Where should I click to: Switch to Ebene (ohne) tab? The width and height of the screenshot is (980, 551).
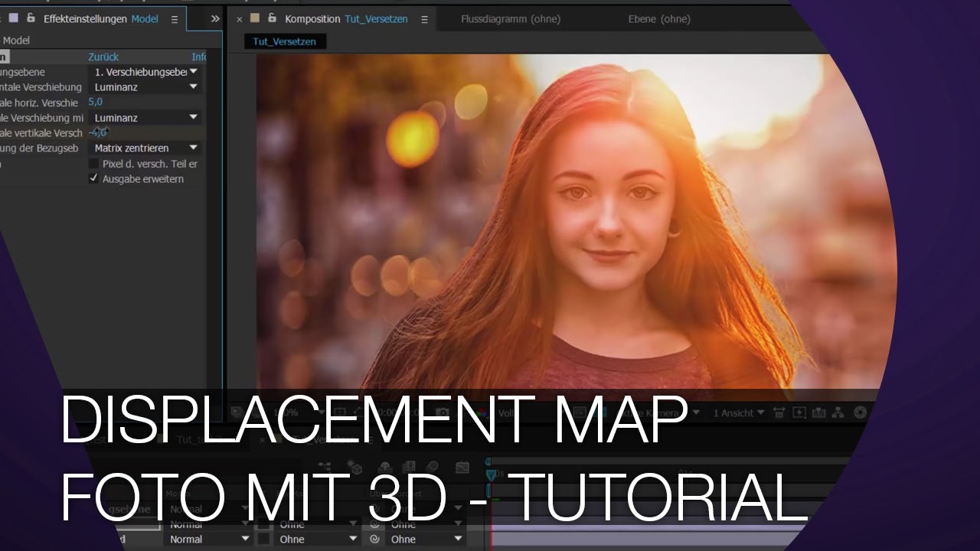tap(659, 19)
